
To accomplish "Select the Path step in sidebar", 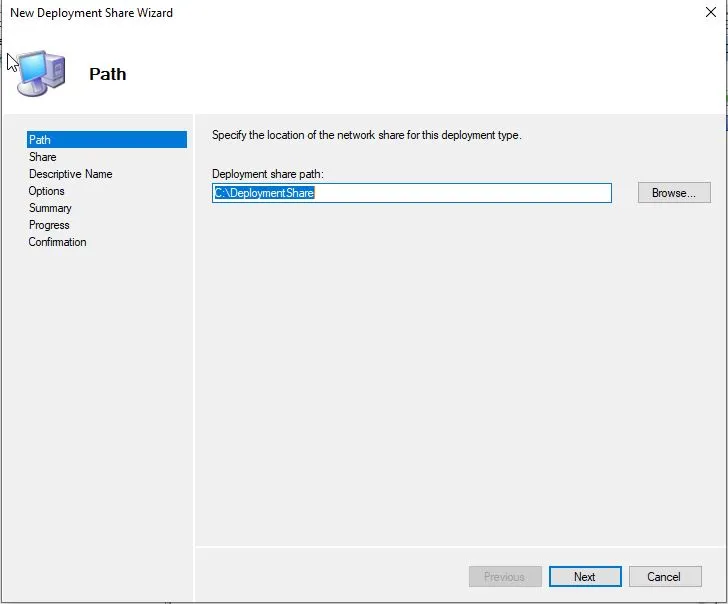I will coord(40,140).
